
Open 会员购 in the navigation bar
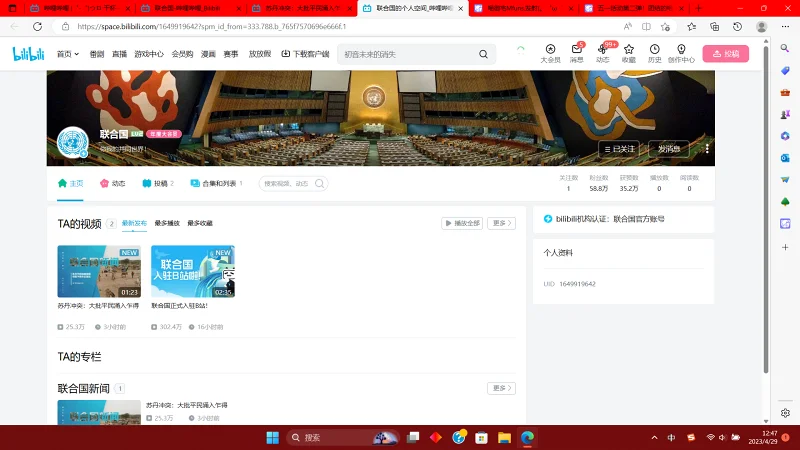pyautogui.click(x=182, y=54)
